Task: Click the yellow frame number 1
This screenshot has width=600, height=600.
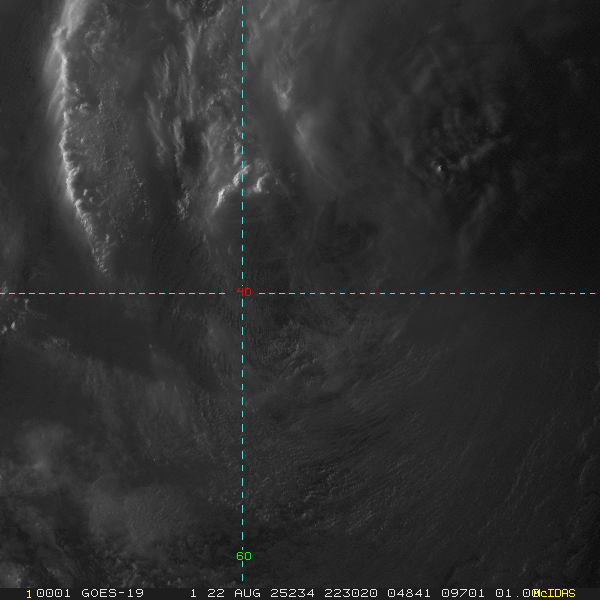Action: pos(29,594)
